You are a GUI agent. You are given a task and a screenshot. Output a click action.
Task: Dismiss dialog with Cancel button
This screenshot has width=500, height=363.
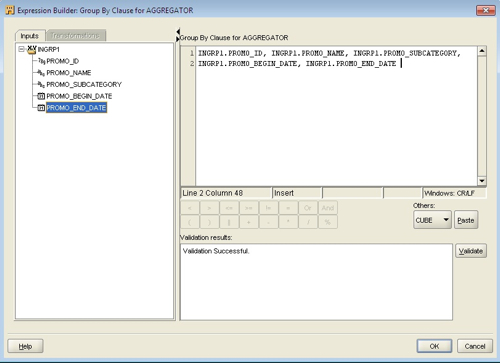[475, 346]
